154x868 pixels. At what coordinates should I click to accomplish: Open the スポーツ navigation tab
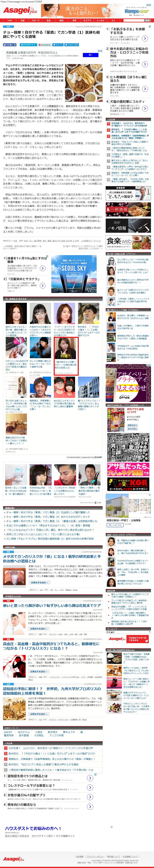coord(35,21)
